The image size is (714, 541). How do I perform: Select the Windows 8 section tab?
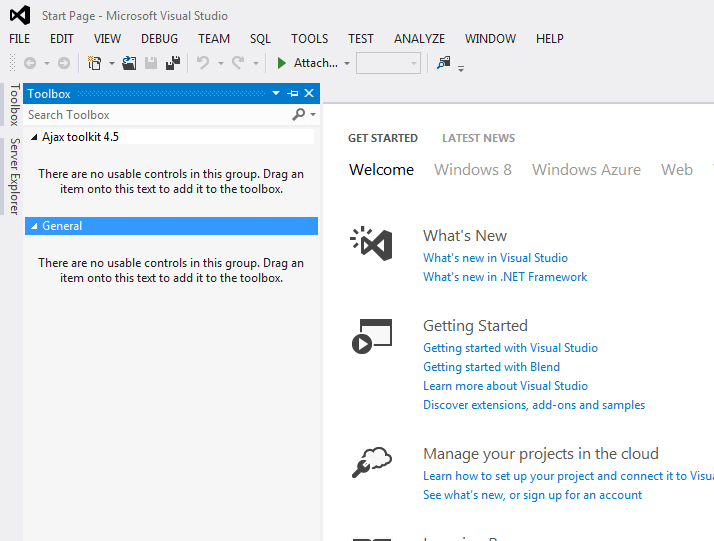point(473,169)
